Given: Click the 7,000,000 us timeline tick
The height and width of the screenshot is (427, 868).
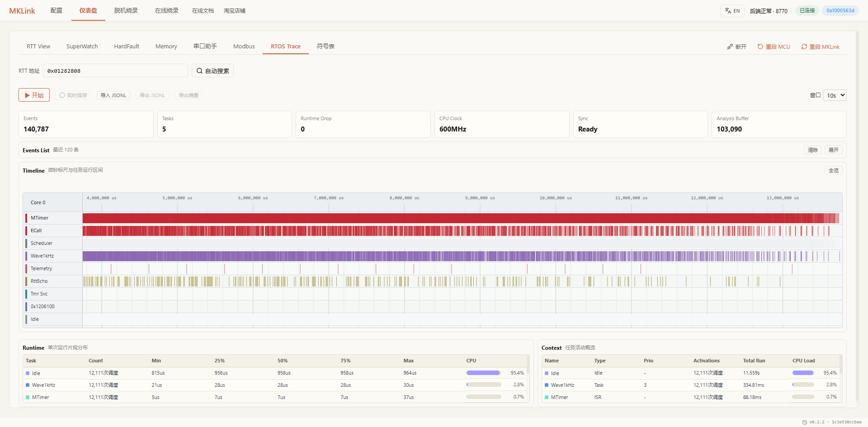Looking at the screenshot, I should point(329,198).
